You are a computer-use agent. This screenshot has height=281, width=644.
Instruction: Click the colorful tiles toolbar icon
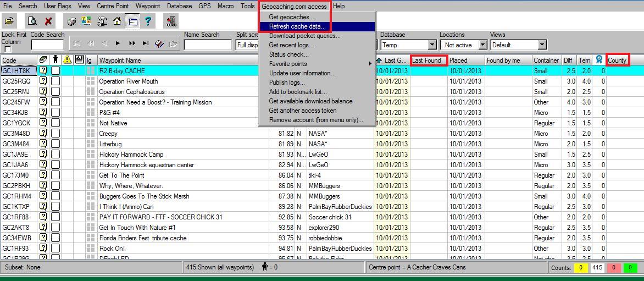(86, 21)
